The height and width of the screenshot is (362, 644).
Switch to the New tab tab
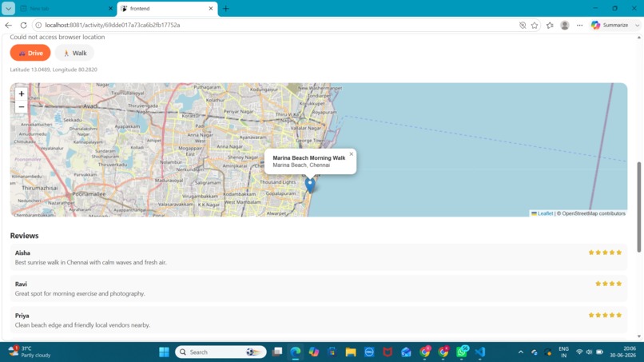pos(62,8)
